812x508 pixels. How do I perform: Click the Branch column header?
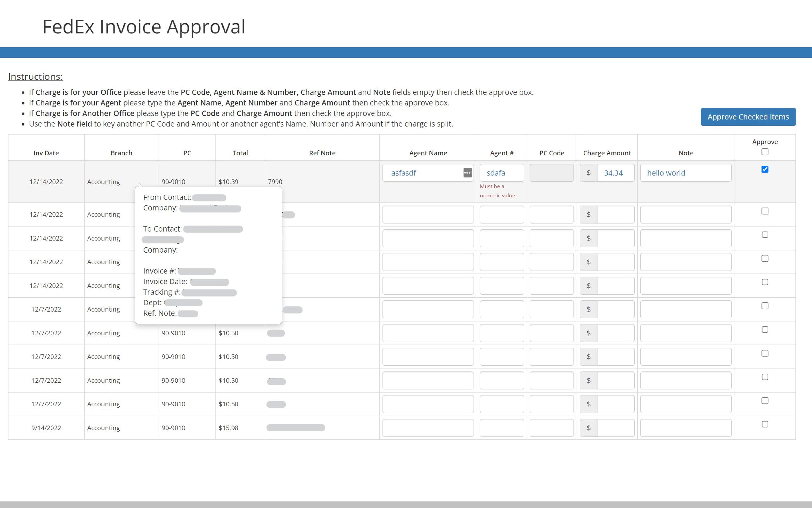[121, 153]
